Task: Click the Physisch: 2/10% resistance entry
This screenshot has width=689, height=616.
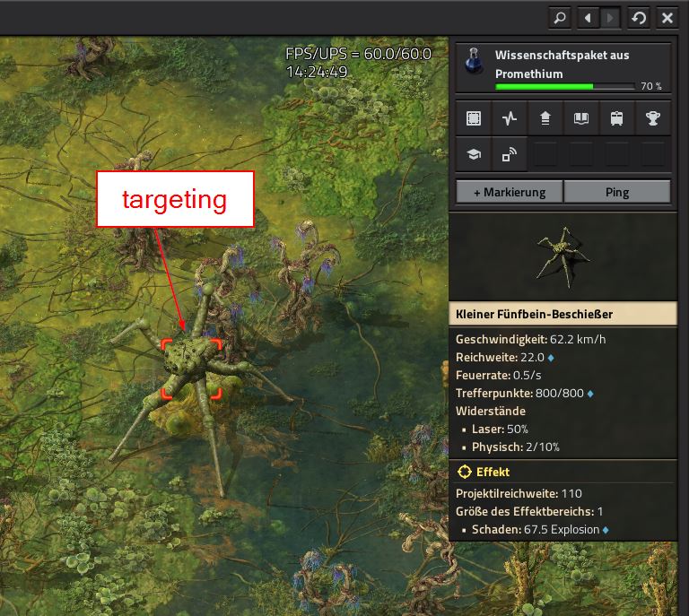Action: tap(516, 447)
